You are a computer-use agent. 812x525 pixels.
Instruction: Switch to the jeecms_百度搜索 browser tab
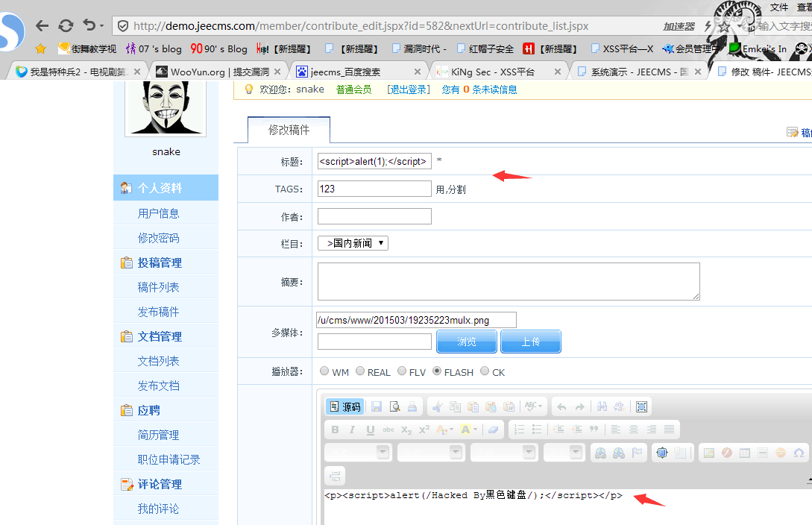tap(358, 72)
